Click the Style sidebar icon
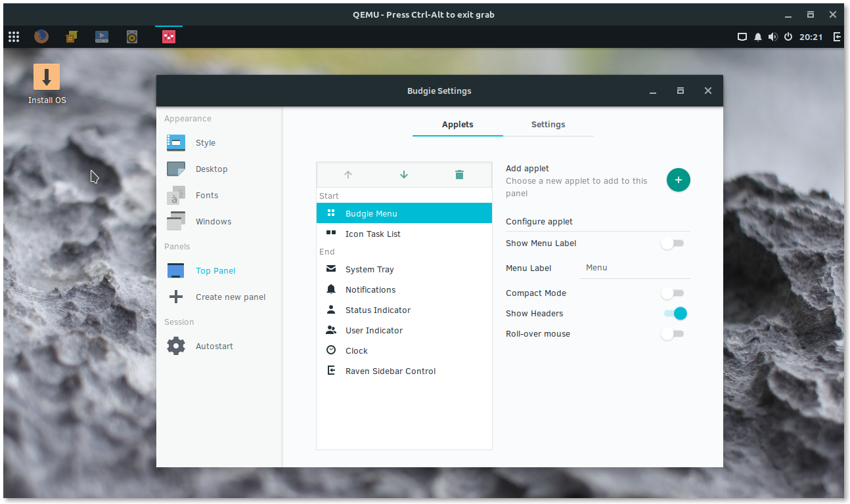This screenshot has width=850, height=504. (176, 142)
